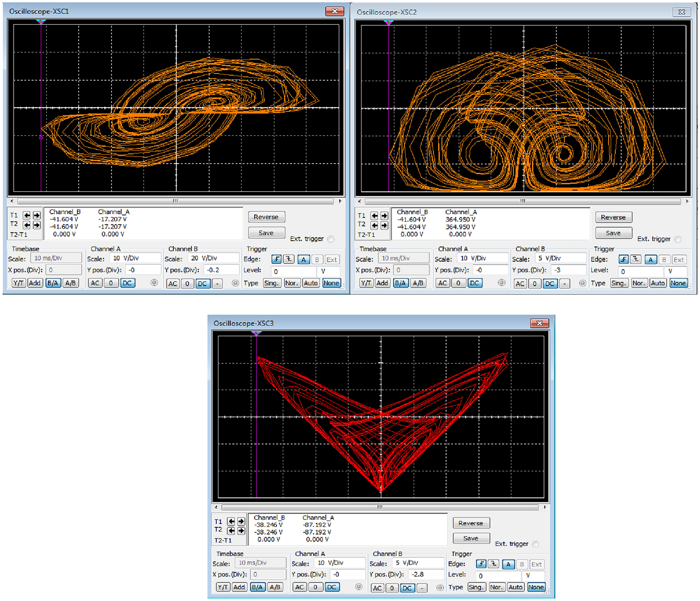Click XSC3 horizontal scrollbar right arrow
The width and height of the screenshot is (700, 601).
(545, 507)
